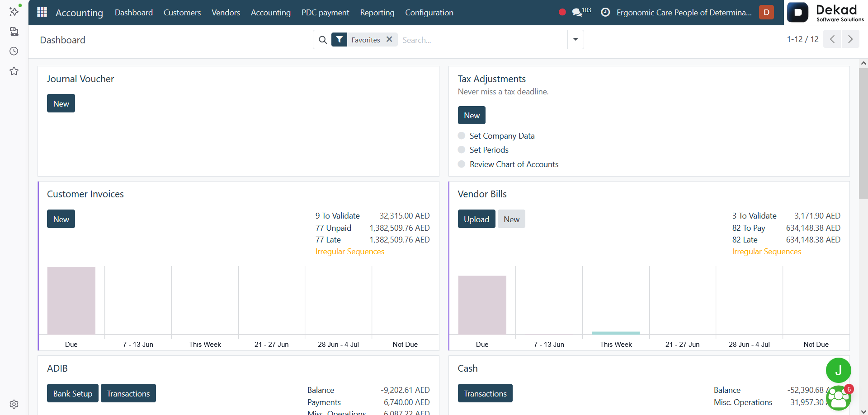
Task: Toggle the Review Chart of Accounts circle
Action: [462, 164]
